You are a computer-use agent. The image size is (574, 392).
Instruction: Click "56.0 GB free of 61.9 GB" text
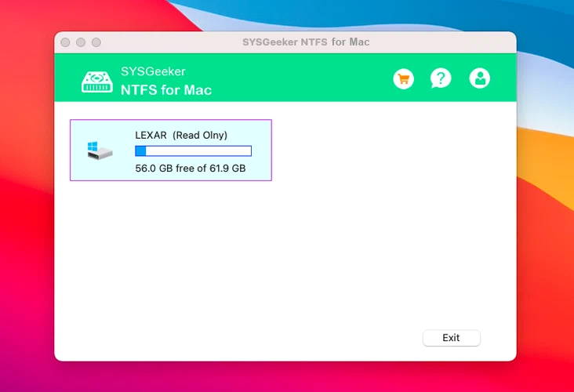(x=191, y=169)
